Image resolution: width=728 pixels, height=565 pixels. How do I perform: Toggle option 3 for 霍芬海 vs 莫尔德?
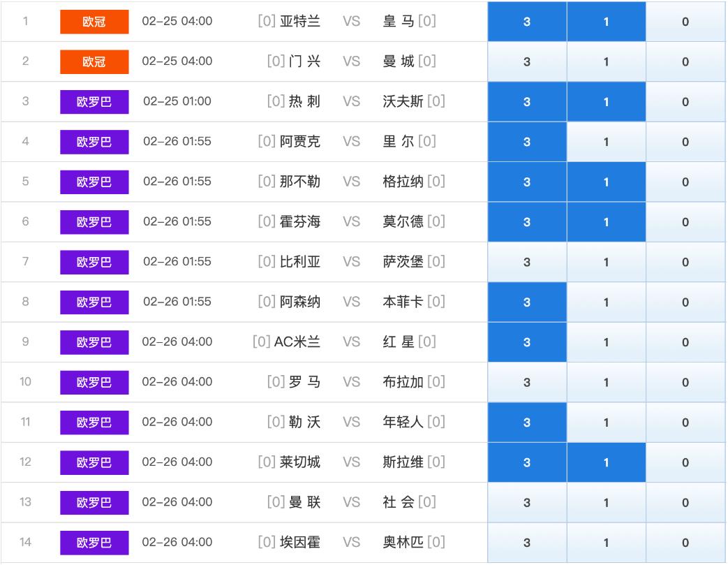[527, 221]
